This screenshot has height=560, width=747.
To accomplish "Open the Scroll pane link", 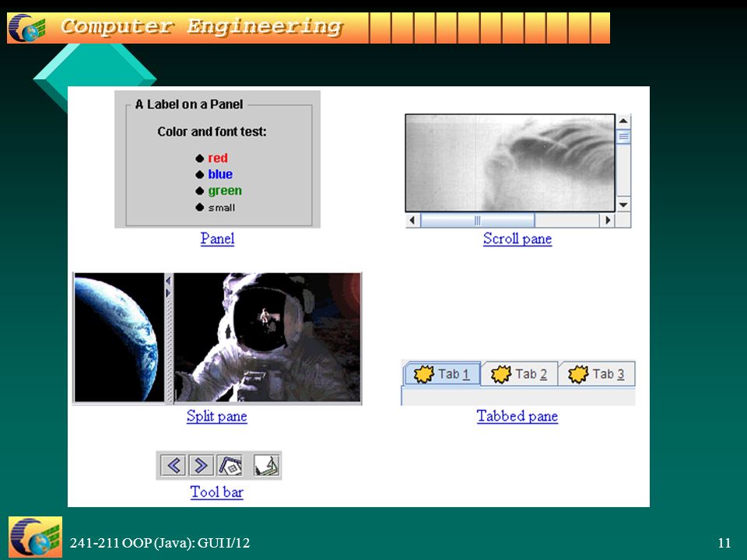I will pyautogui.click(x=517, y=238).
